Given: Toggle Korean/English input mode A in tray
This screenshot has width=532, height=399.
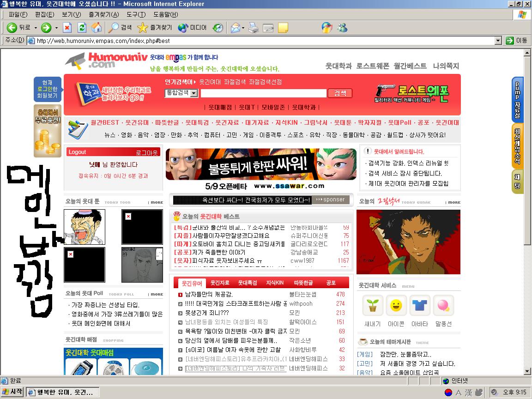Looking at the screenshot, I should tap(459, 393).
